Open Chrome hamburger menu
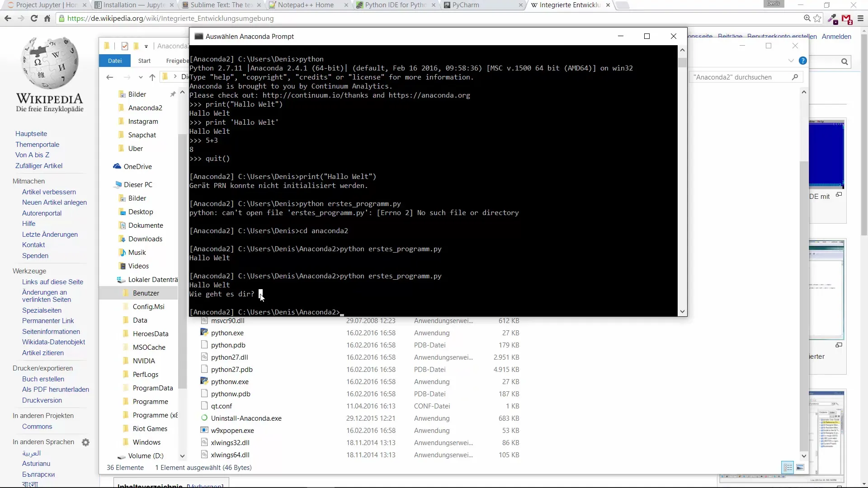868x488 pixels. 860,19
